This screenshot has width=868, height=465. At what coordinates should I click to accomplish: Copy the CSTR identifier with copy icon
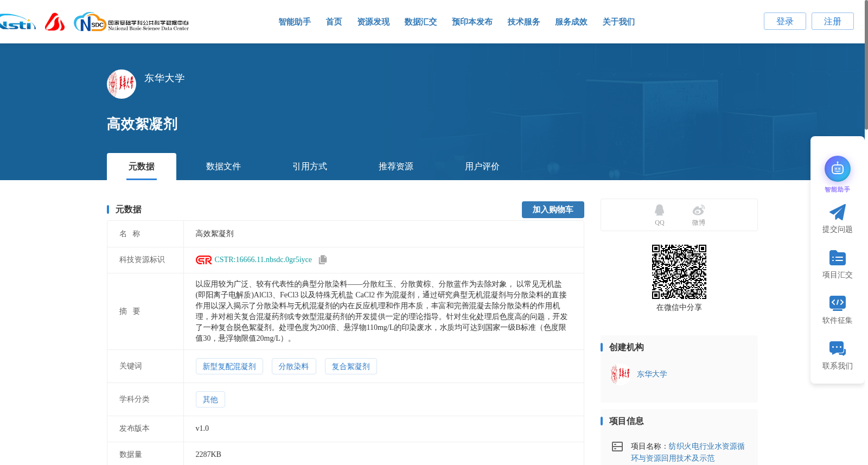tap(323, 260)
